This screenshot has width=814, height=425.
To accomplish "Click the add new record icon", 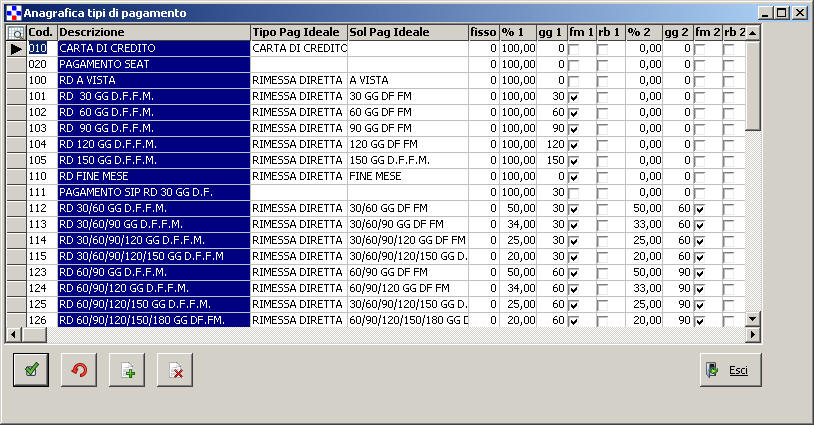I will click(x=127, y=370).
